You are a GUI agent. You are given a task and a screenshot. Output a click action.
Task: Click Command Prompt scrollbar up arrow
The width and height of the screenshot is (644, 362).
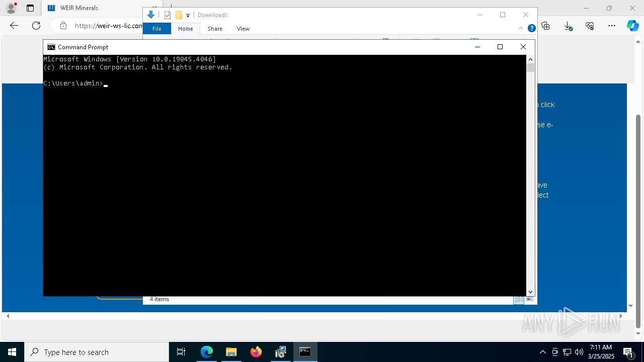click(530, 59)
